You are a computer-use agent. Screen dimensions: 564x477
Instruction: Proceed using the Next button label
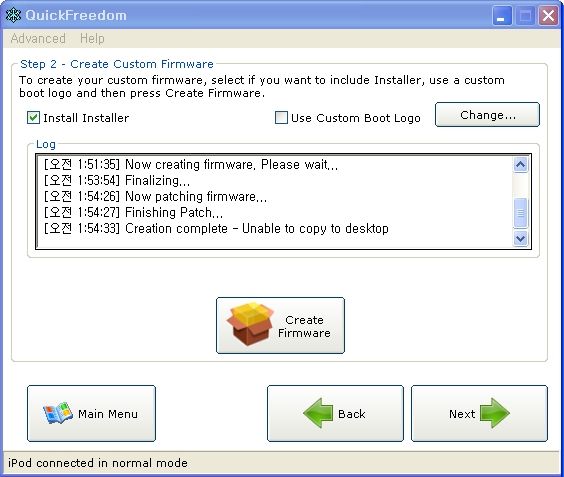pos(462,414)
